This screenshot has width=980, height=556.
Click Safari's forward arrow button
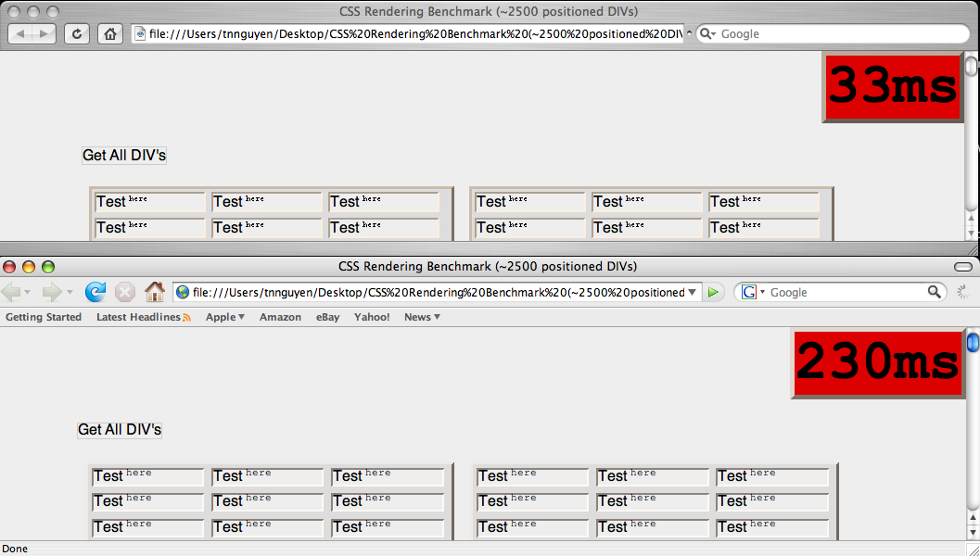coord(44,33)
